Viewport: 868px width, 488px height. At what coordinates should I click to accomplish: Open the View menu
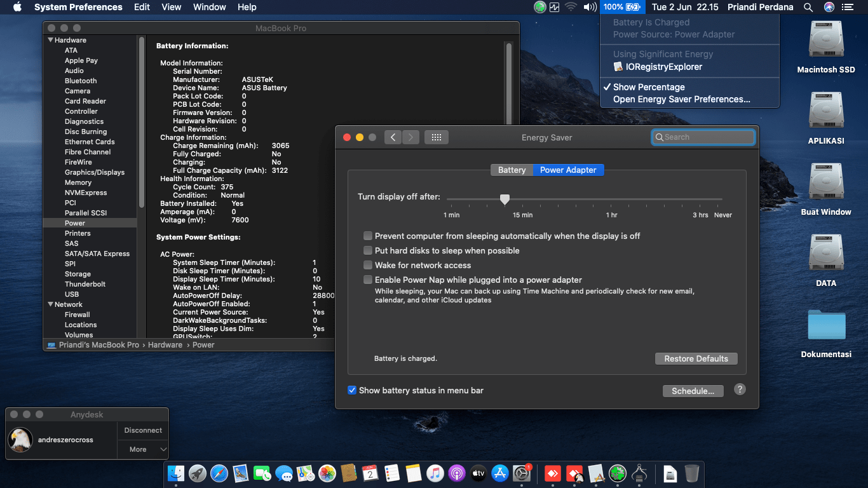(x=172, y=7)
